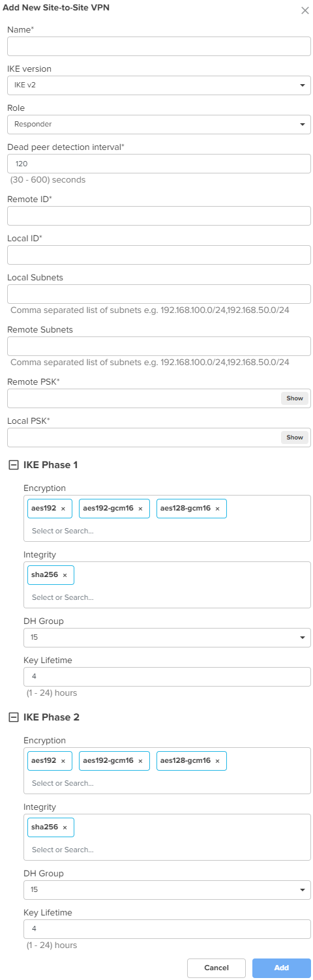Click the Phase 1 Key Lifetime field

167,677
